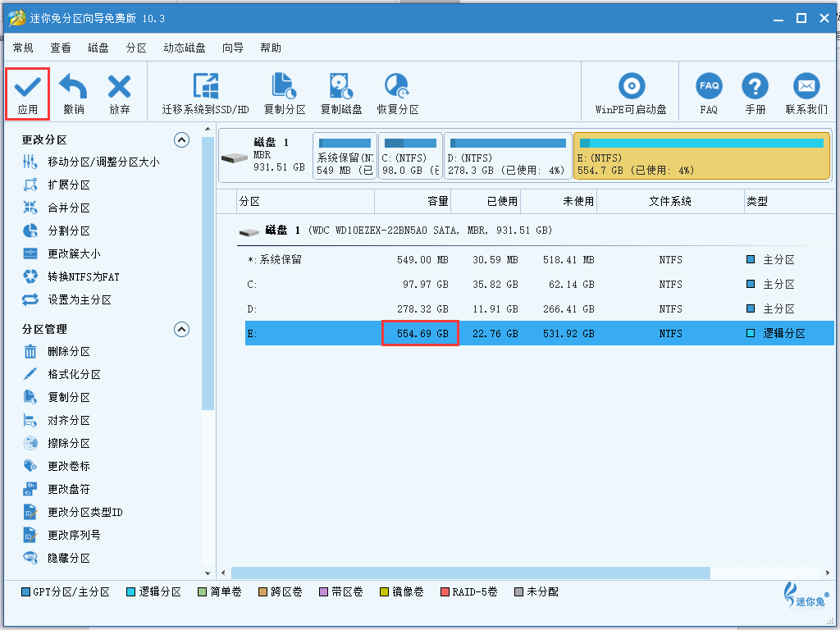
Task: Open the 动态磁盘 menu
Action: point(185,48)
